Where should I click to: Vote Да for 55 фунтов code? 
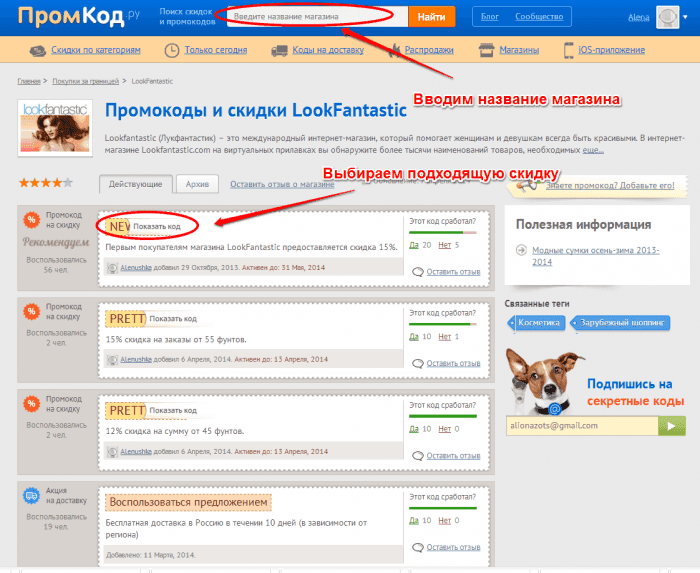click(414, 336)
